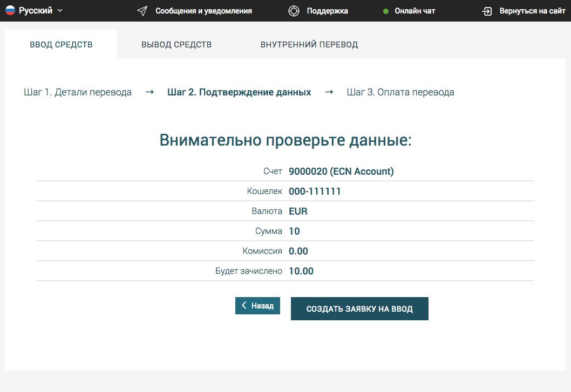Click the green online status dot
Screen dimensions: 571x392
(386, 11)
